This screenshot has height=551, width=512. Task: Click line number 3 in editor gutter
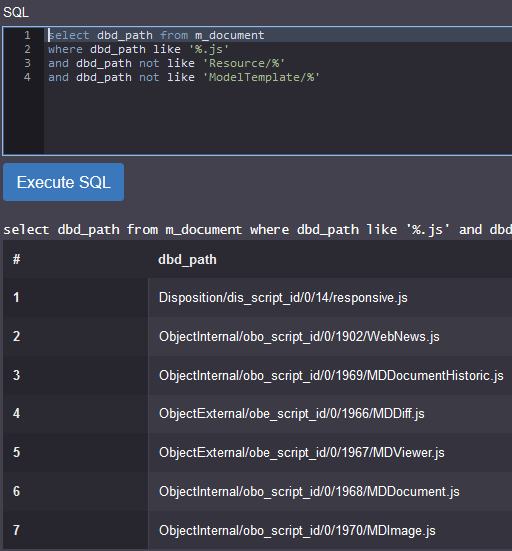pyautogui.click(x=27, y=63)
